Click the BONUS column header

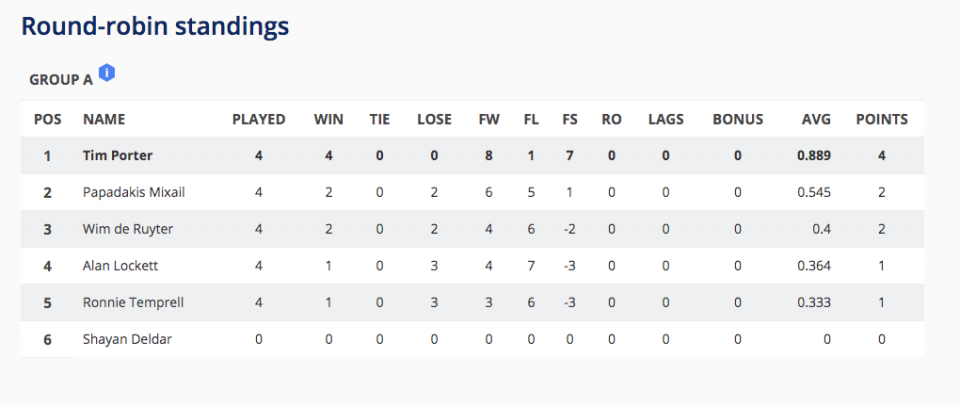(738, 119)
